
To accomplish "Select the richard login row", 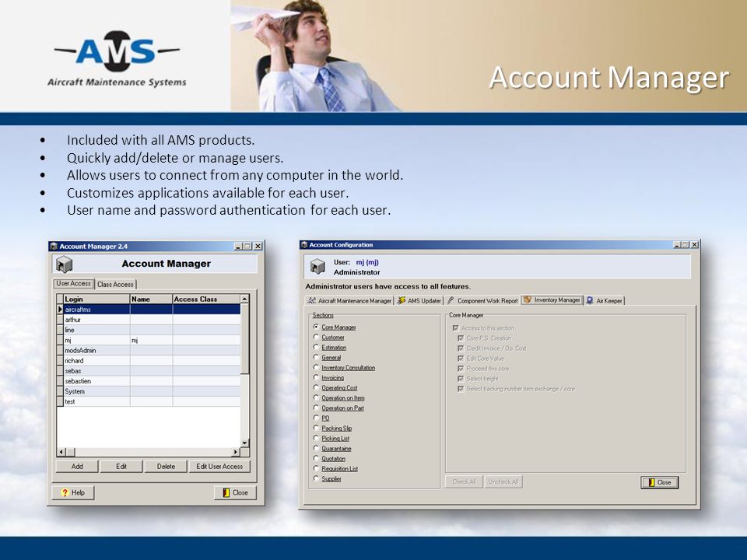I will [x=152, y=360].
